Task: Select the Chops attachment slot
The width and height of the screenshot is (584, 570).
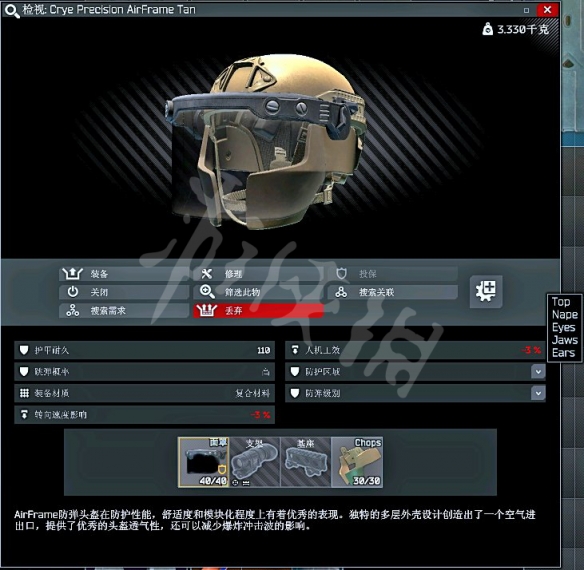Action: coord(357,462)
